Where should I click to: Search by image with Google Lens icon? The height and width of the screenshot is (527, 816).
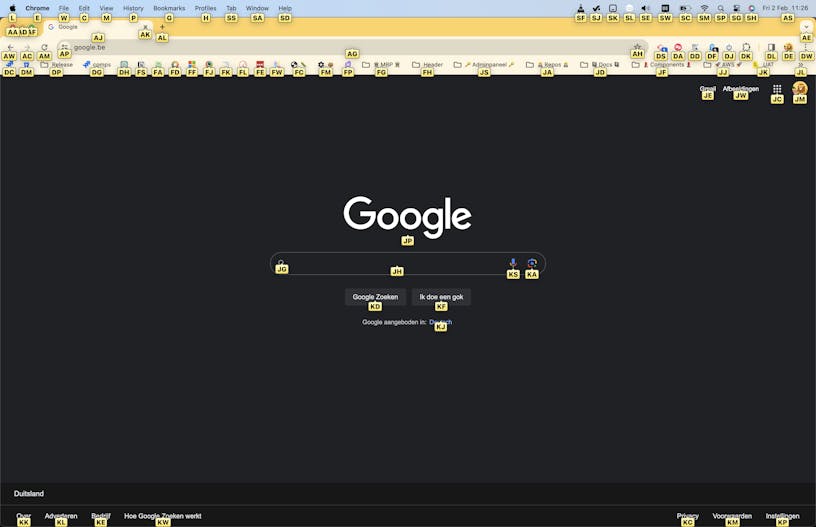pyautogui.click(x=532, y=263)
